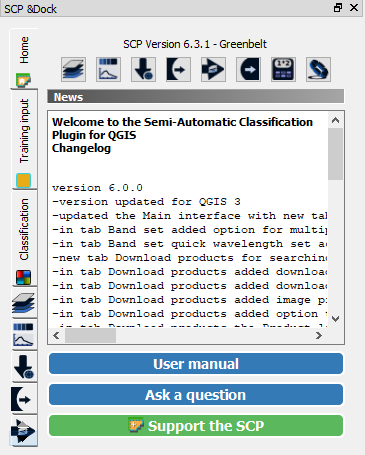Click the news vertical scrollbar down arrow
This screenshot has height=455, width=365.
point(336,319)
